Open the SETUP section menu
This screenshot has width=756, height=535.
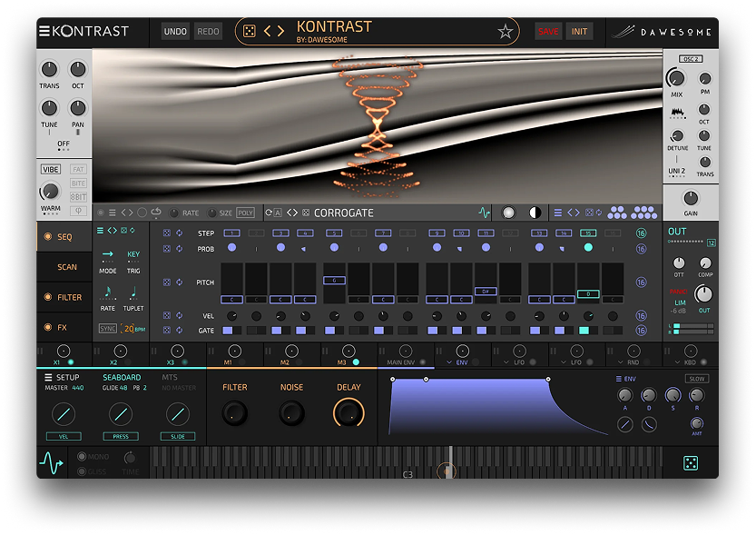[x=50, y=377]
